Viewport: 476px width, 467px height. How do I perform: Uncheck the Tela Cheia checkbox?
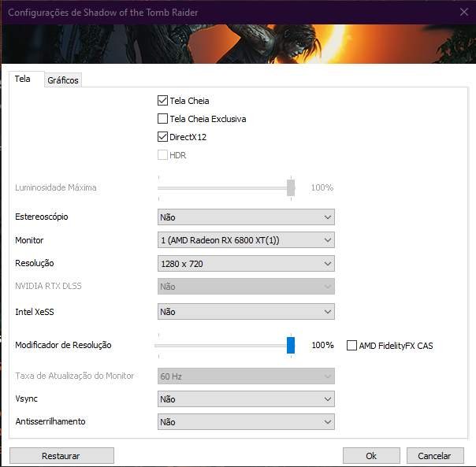[163, 101]
